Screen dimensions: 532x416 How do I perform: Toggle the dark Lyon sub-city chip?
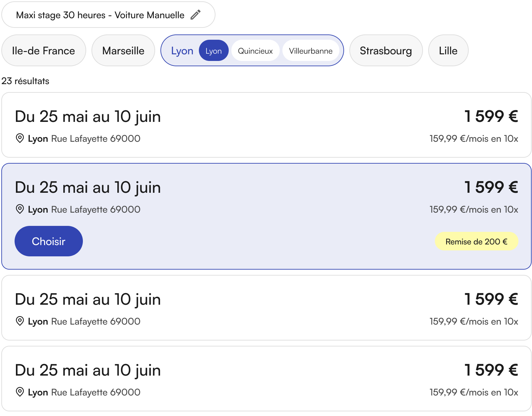[x=213, y=51]
